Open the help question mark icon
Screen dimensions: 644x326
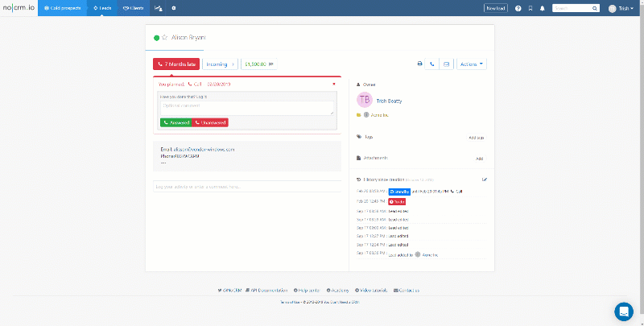(x=518, y=8)
